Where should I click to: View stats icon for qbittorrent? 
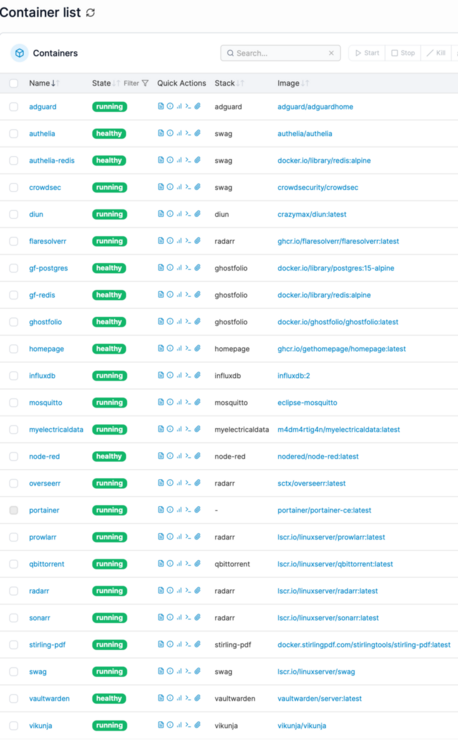pyautogui.click(x=179, y=563)
